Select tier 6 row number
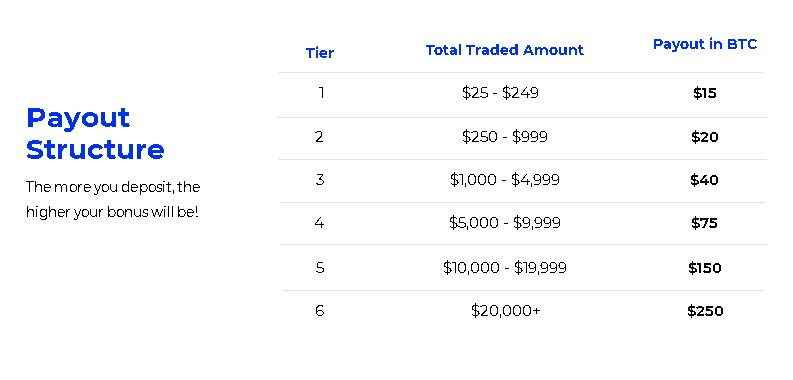Image resolution: width=793 pixels, height=380 pixels. coord(319,311)
